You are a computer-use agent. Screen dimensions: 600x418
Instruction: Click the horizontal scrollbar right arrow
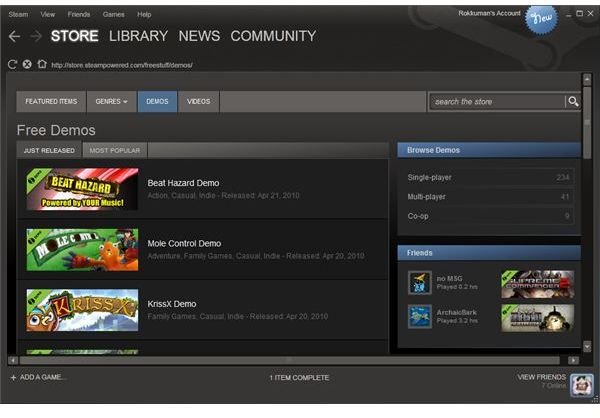pyautogui.click(x=573, y=361)
